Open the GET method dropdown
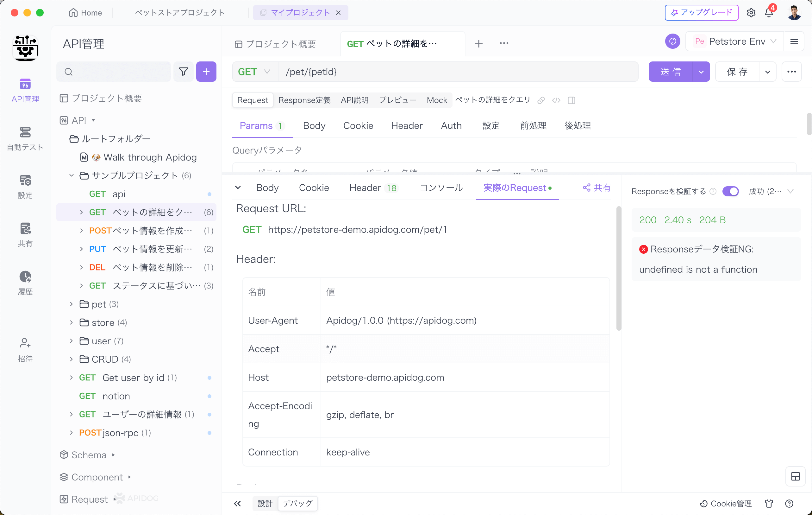 [255, 72]
